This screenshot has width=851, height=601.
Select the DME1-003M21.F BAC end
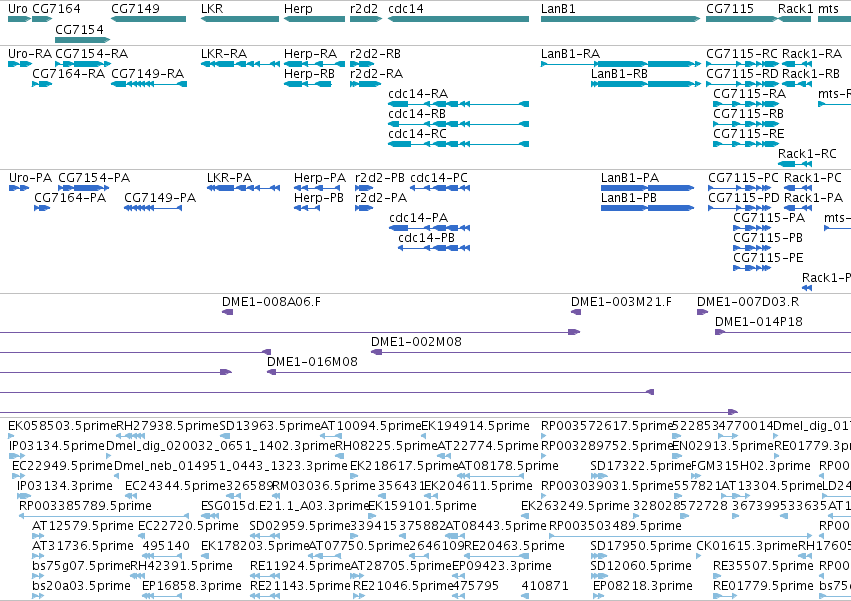click(x=576, y=312)
